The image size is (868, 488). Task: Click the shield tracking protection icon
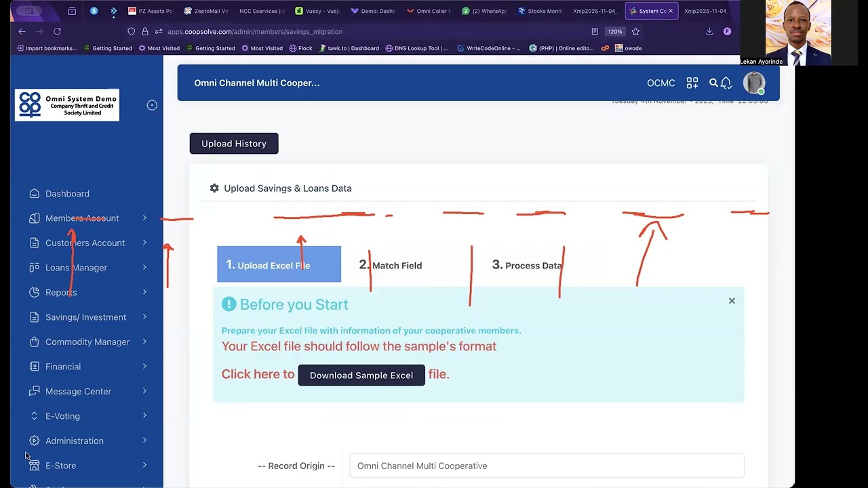(x=132, y=31)
